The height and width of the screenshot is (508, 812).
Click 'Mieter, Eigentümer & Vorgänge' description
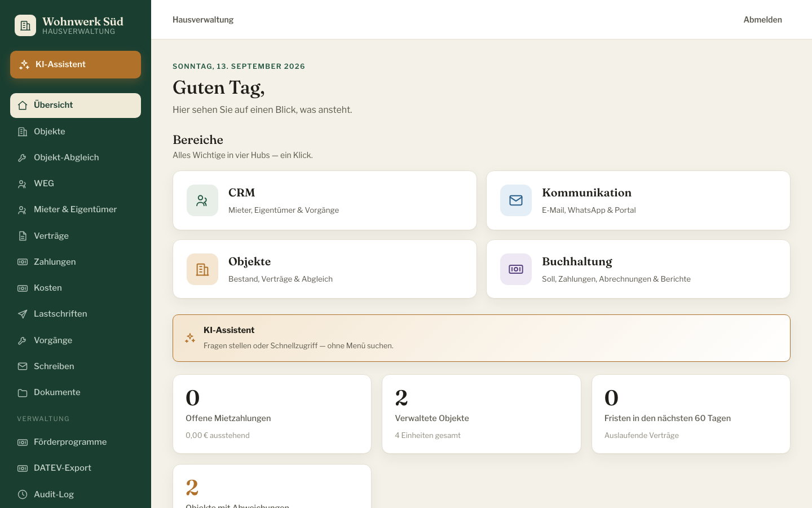tap(284, 210)
